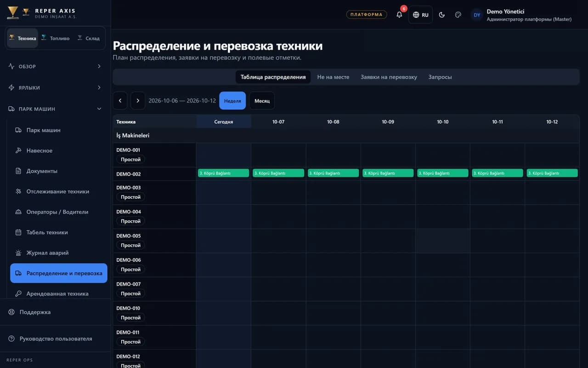Click the Операторы / Водители icon

18,212
